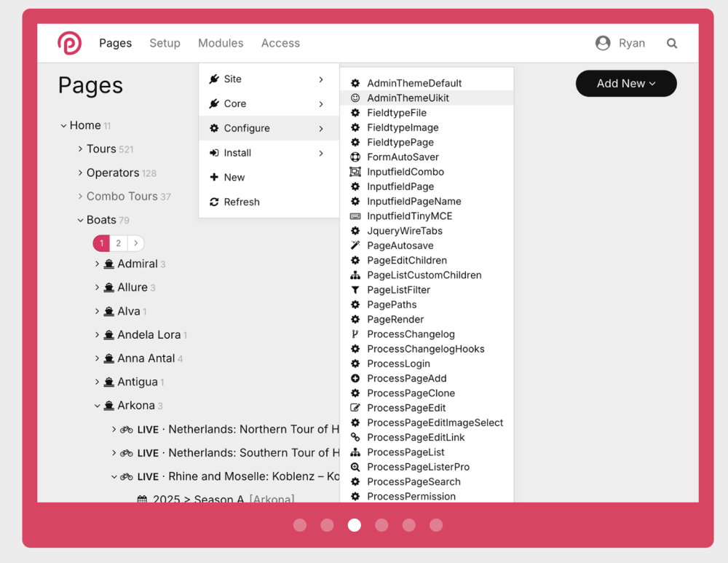Open the search magnifier icon
728x563 pixels.
(x=671, y=43)
